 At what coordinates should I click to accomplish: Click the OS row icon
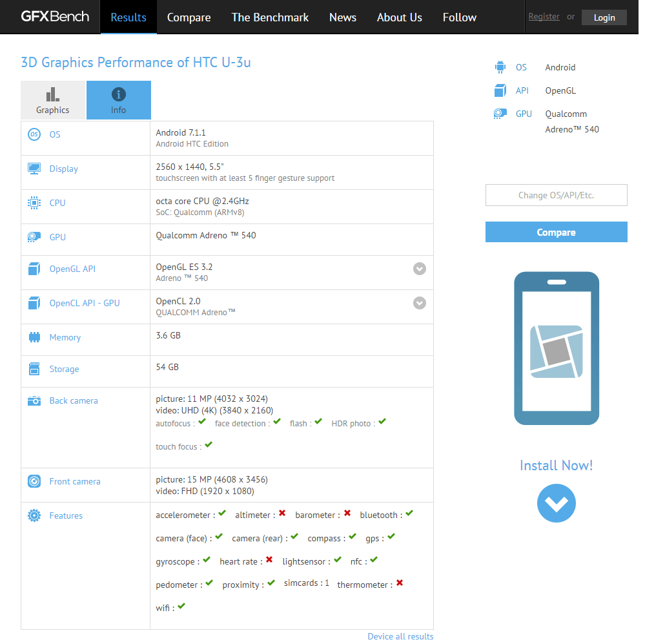(x=34, y=134)
